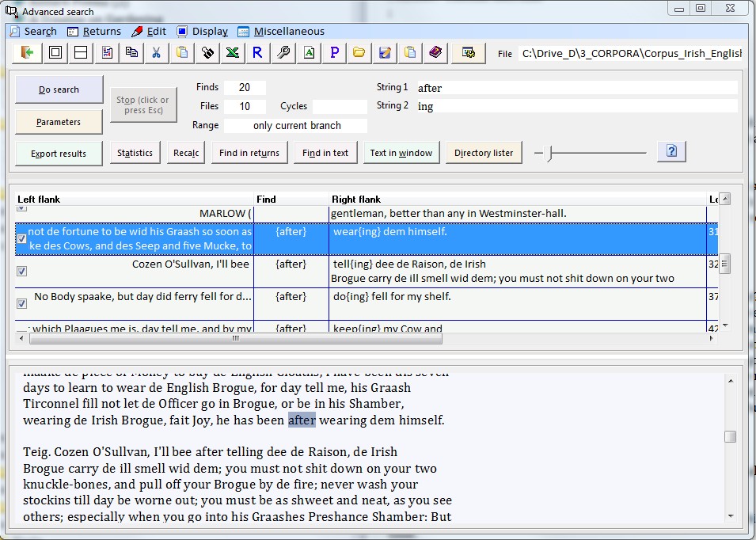Screen dimensions: 756x540
Task: Toggle checkbox for 'No Body spaake' row
Action: (22, 303)
